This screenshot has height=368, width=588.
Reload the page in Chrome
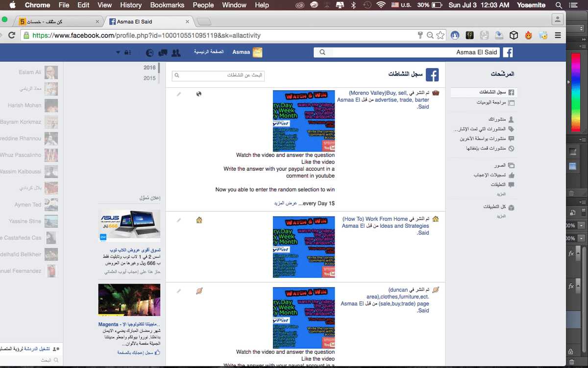coord(12,35)
